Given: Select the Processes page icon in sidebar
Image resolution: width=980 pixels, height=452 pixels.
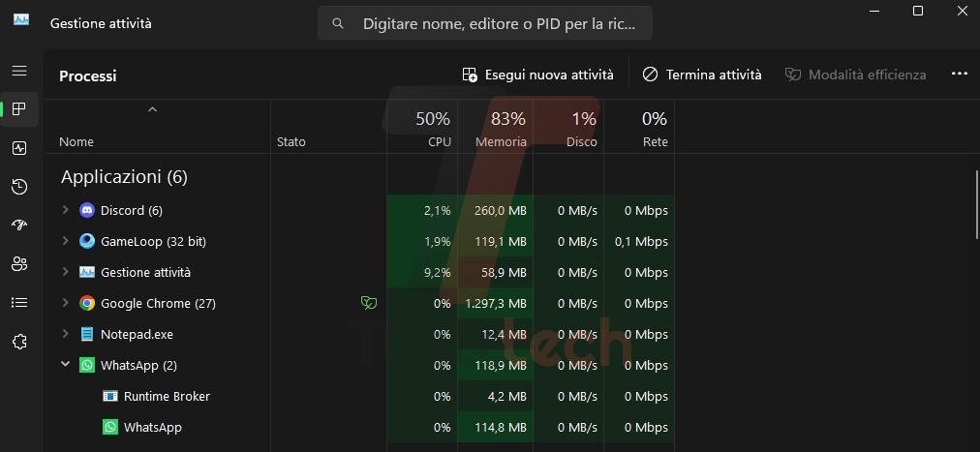Looking at the screenshot, I should [x=18, y=109].
